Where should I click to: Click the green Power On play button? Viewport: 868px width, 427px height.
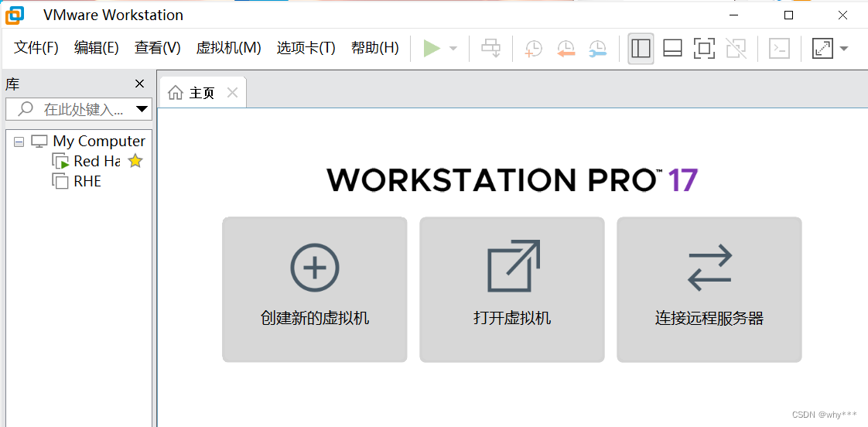[432, 48]
